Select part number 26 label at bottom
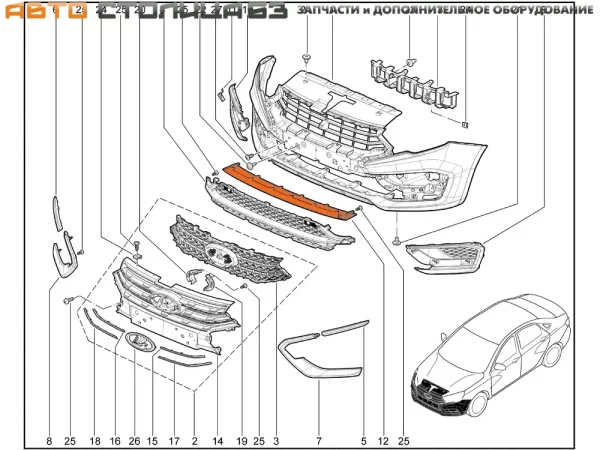 (134, 440)
